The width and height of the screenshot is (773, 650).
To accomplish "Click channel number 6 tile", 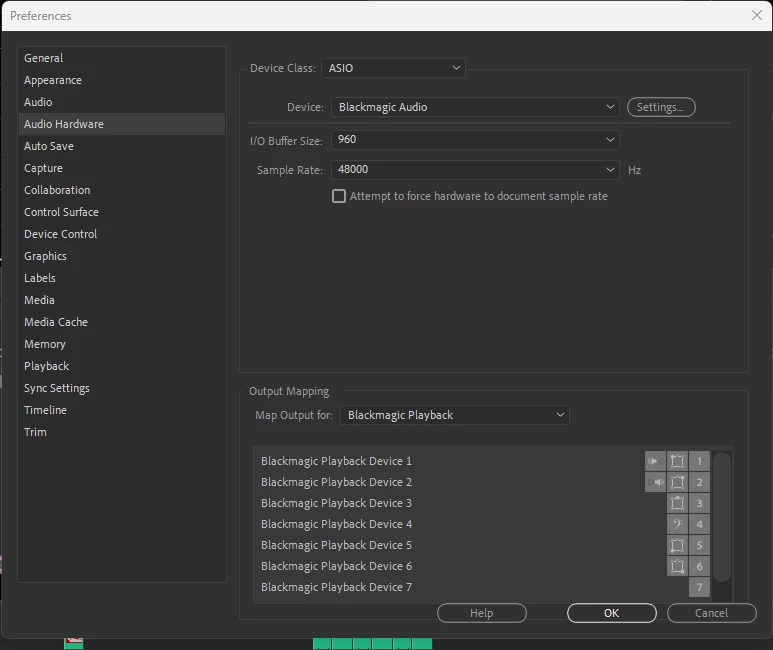I will 699,566.
